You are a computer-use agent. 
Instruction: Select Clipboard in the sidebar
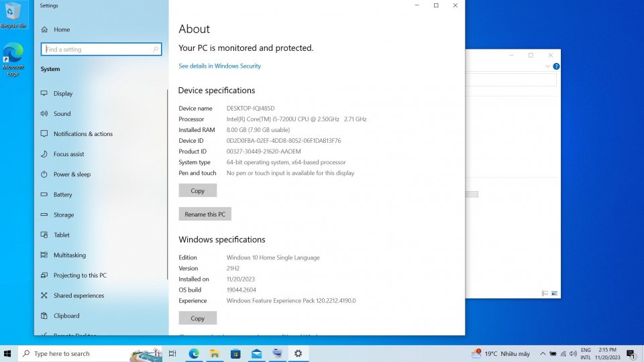(66, 316)
